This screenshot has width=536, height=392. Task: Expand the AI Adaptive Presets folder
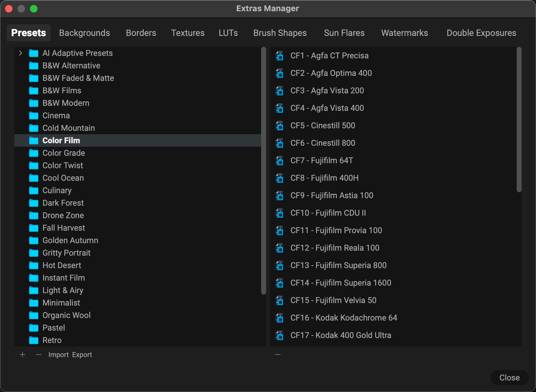point(21,53)
